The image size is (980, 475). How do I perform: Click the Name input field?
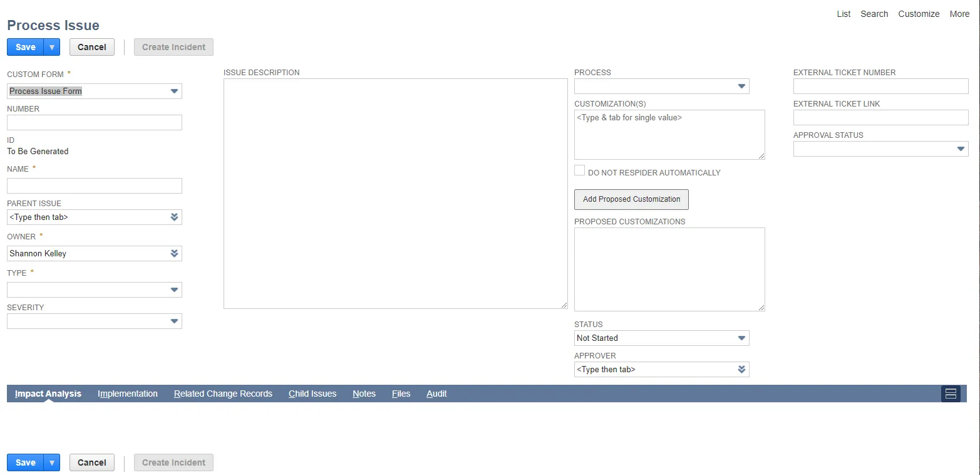click(x=95, y=185)
